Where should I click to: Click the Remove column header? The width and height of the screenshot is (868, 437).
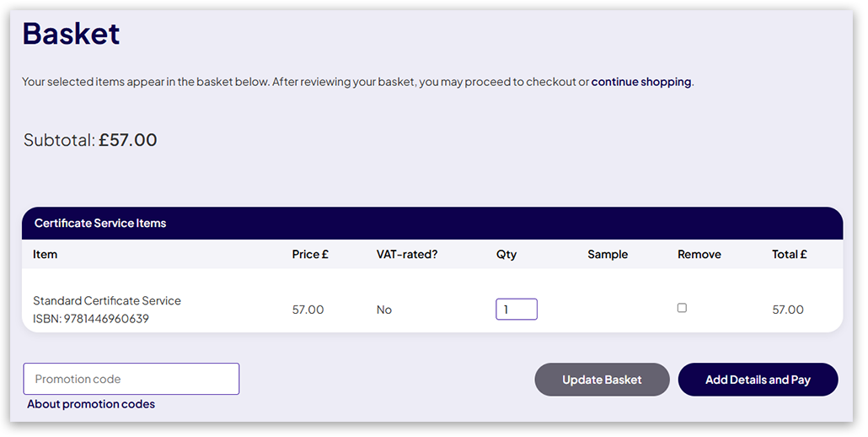699,254
